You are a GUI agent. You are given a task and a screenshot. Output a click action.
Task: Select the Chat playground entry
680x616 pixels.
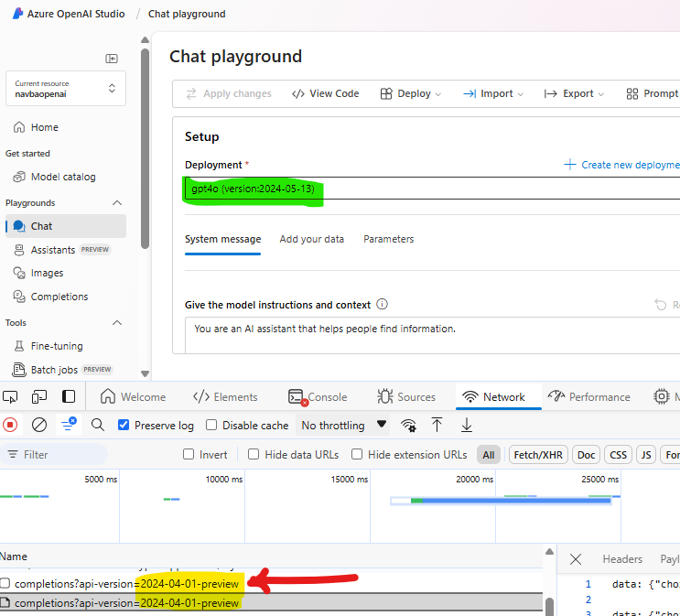tap(66, 226)
